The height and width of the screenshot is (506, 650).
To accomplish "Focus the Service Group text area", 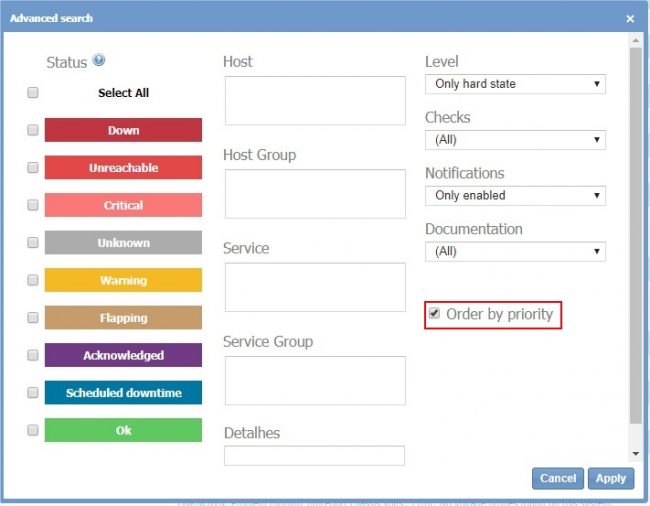I will (315, 380).
